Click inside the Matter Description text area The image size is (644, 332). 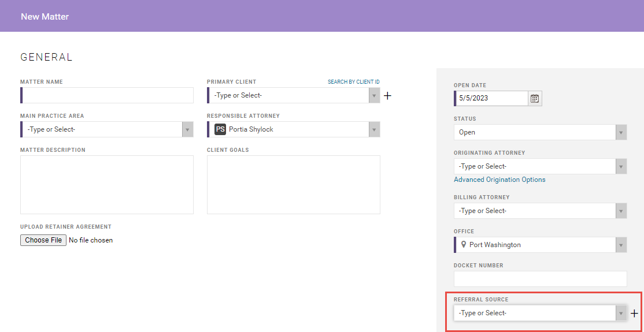pyautogui.click(x=107, y=185)
